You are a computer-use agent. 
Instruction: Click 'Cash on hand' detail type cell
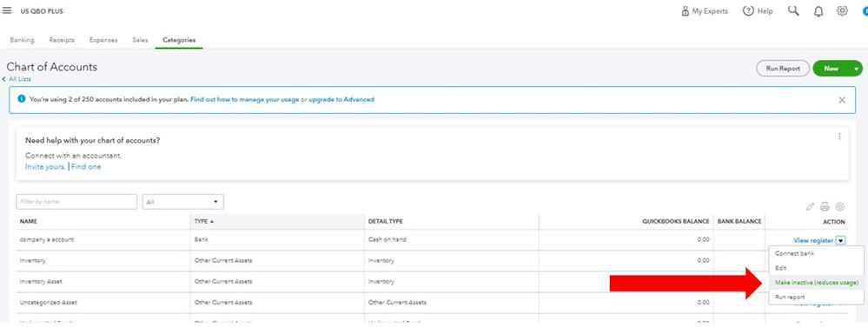click(x=387, y=240)
